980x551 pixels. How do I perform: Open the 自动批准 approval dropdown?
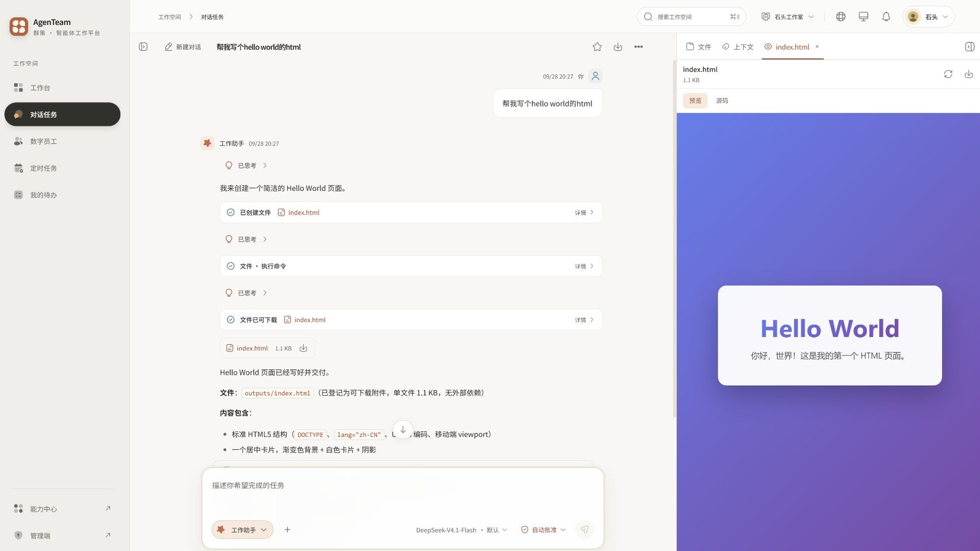543,530
